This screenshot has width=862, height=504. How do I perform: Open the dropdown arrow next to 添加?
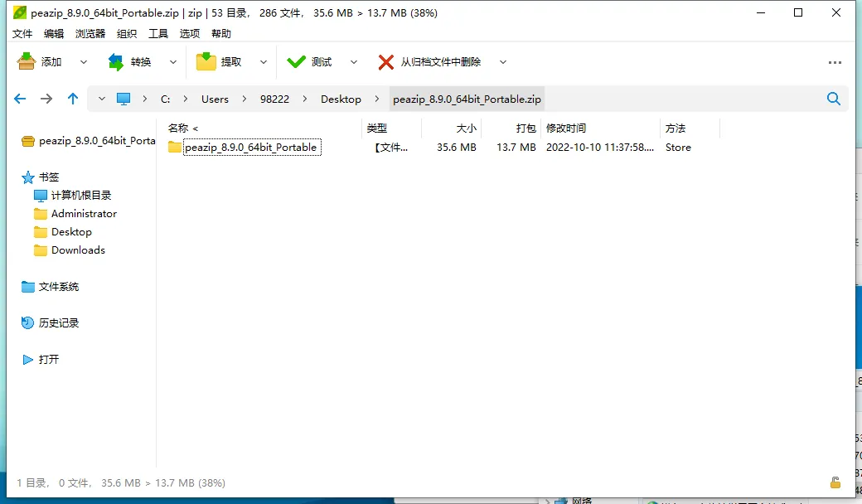[82, 61]
